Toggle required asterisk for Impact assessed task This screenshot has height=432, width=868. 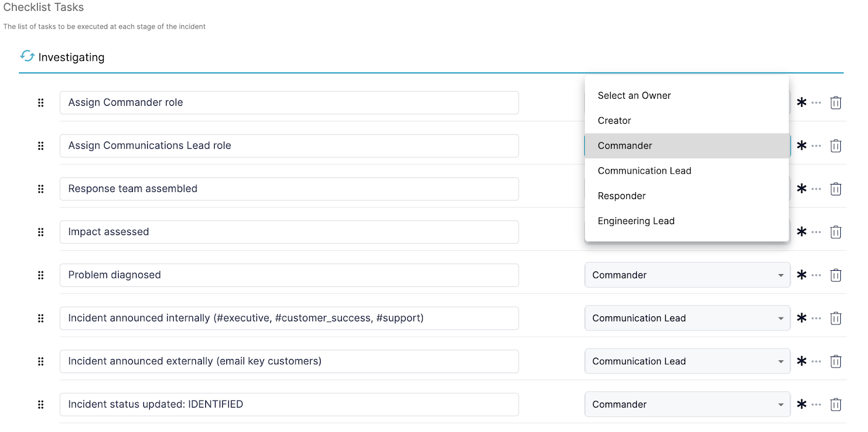click(801, 232)
